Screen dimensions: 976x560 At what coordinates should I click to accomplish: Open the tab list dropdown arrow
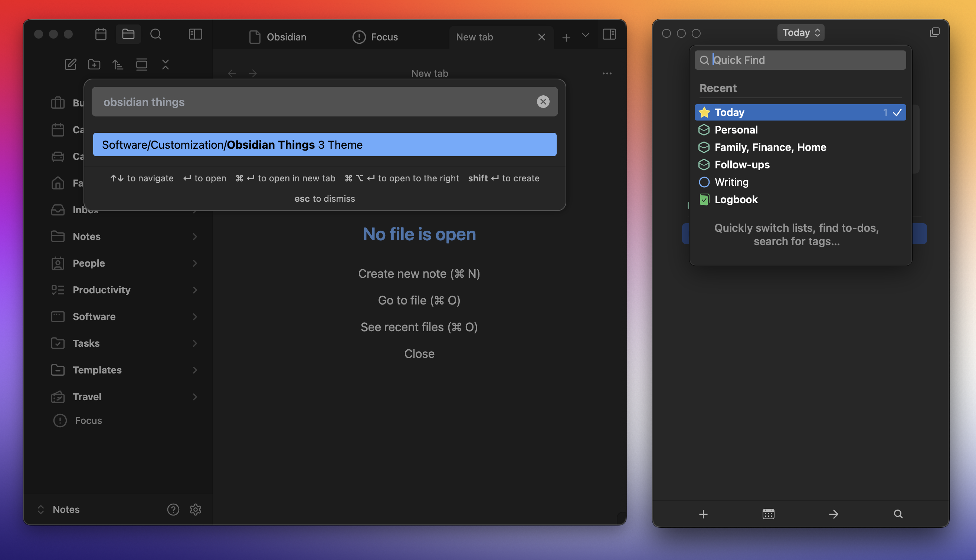(x=585, y=35)
